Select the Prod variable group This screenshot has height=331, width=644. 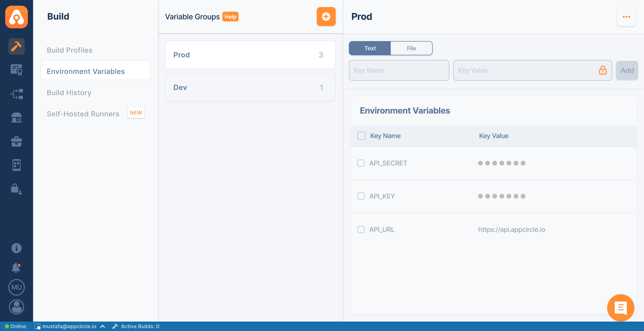point(250,55)
